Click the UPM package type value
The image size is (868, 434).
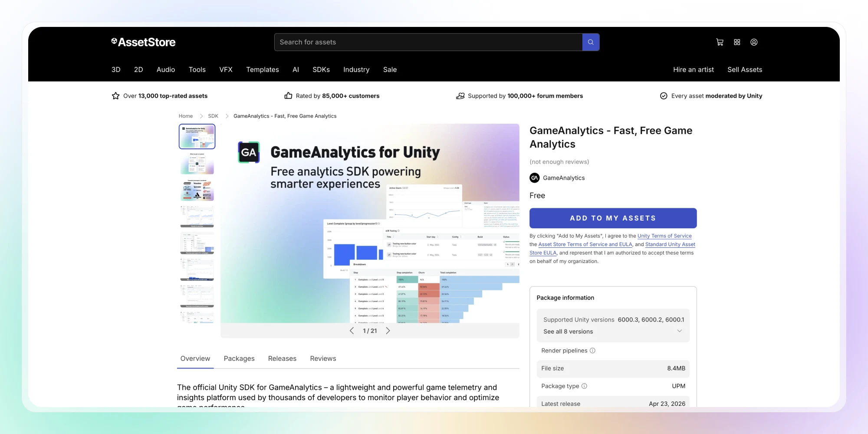click(x=679, y=386)
